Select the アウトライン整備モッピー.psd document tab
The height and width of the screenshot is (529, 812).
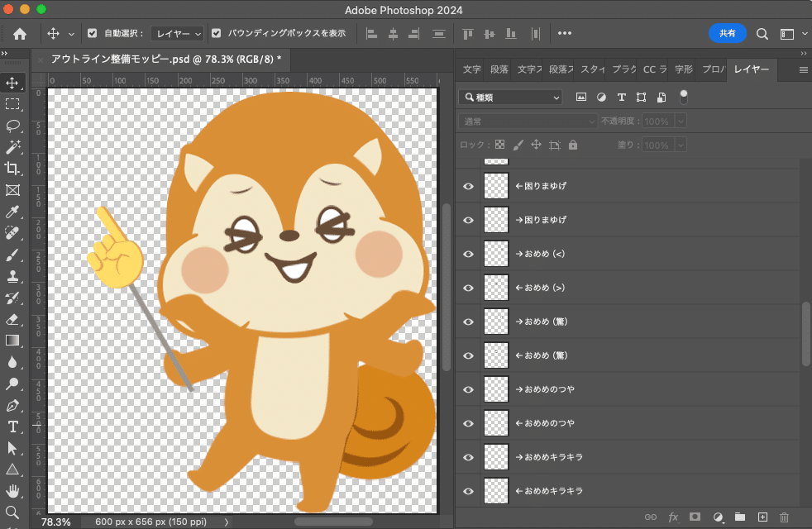point(165,60)
